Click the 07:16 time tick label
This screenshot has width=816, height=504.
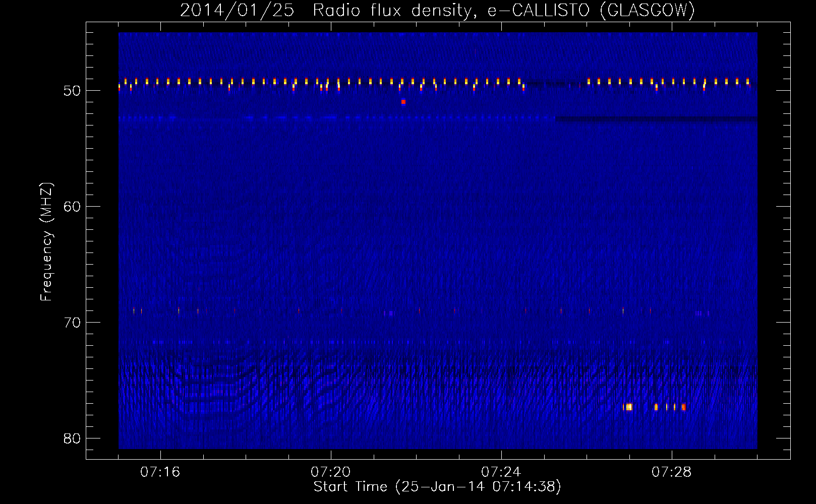(x=160, y=472)
